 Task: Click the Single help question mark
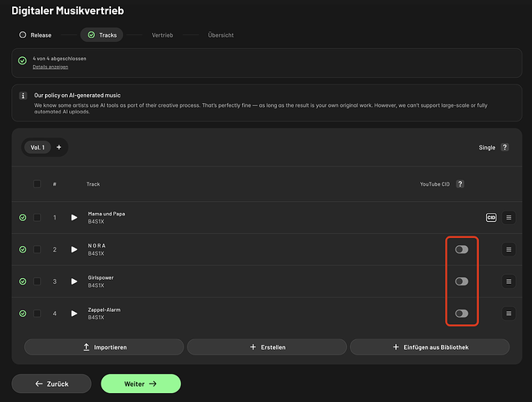point(505,147)
